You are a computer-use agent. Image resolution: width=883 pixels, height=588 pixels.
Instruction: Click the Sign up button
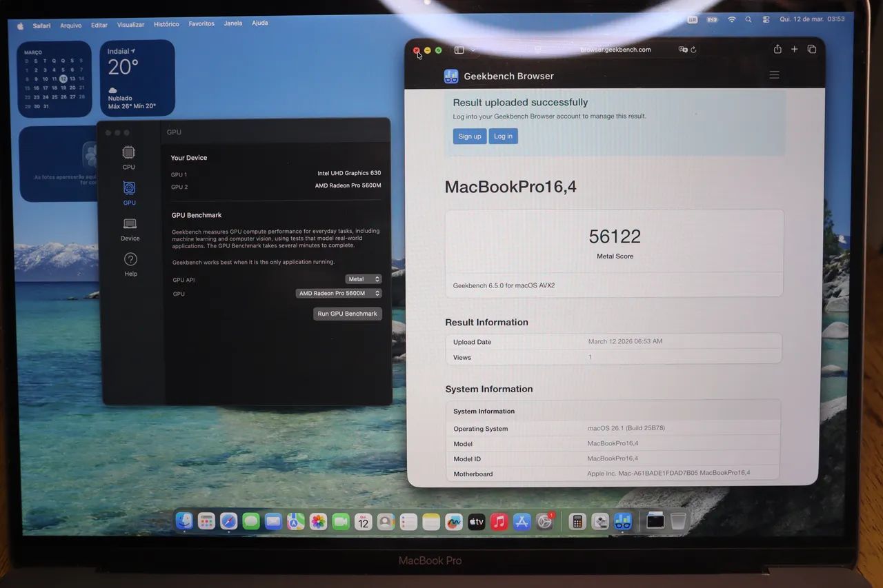pos(470,136)
